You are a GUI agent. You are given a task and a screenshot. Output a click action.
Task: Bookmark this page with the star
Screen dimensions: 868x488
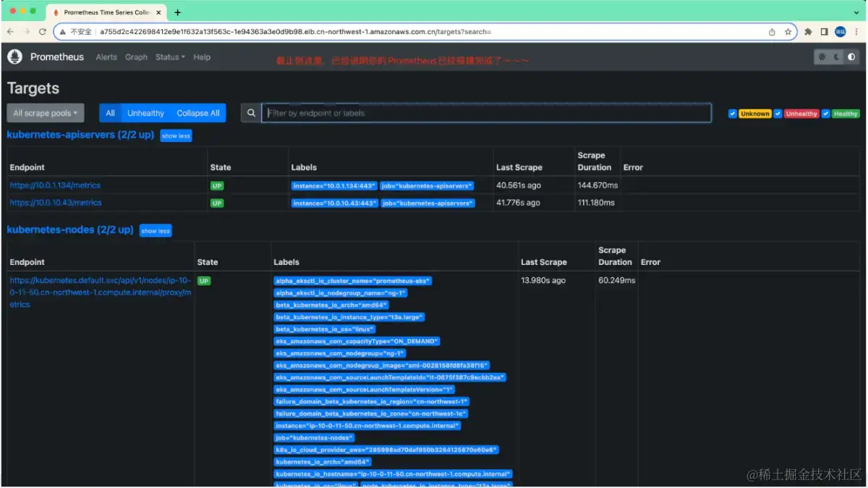788,32
